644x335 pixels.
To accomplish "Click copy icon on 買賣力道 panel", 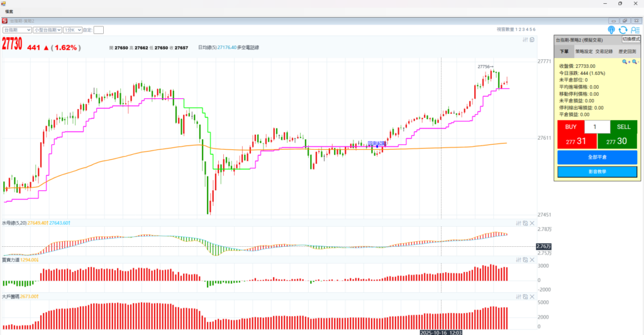I will [525, 259].
